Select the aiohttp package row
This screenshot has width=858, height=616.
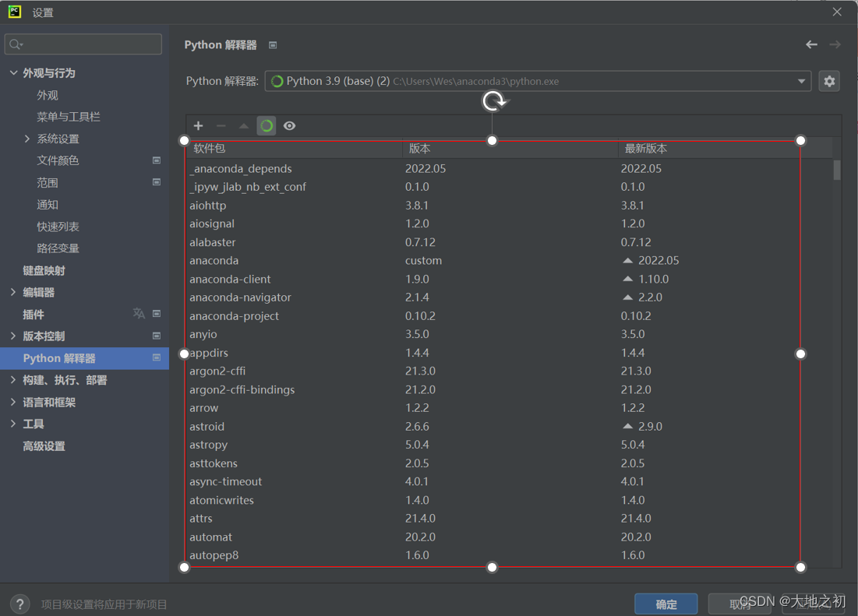[x=509, y=206]
